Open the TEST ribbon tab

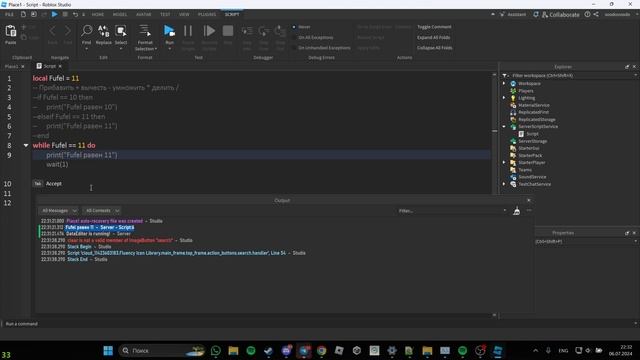pos(165,14)
